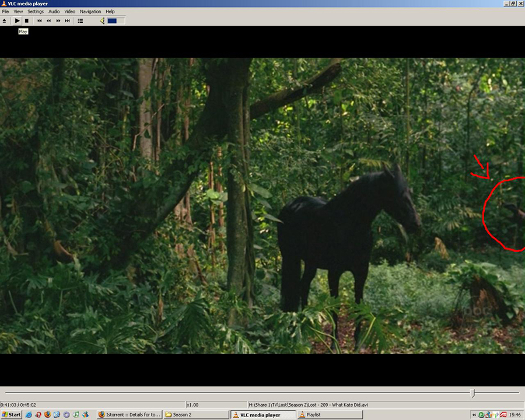Viewport: 525px width, 420px height.
Task: Click the Eject button in VLC toolbar
Action: [x=4, y=21]
